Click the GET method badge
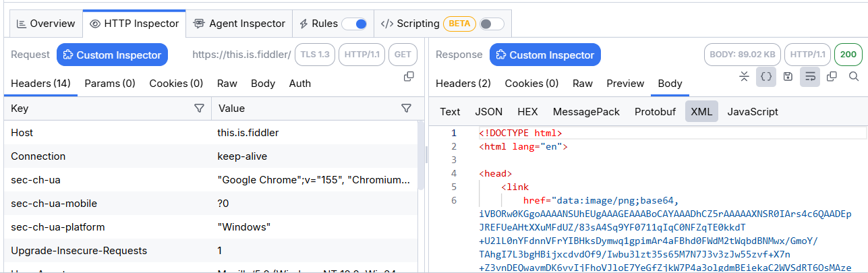Image resolution: width=868 pixels, height=273 pixels. 403,55
